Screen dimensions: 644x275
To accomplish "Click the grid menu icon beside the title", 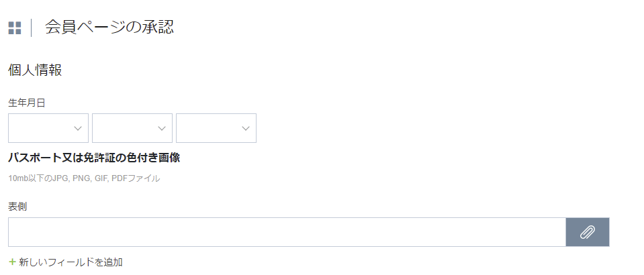I will pos(15,27).
